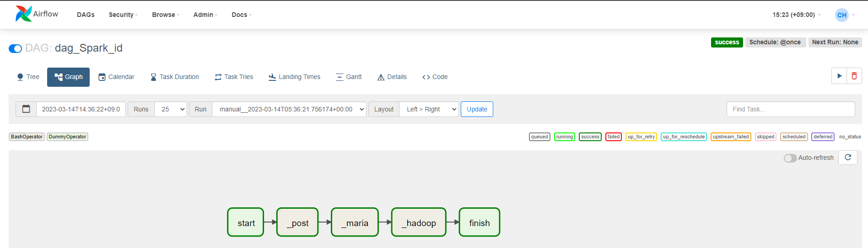Expand the Browse dropdown menu

[166, 15]
